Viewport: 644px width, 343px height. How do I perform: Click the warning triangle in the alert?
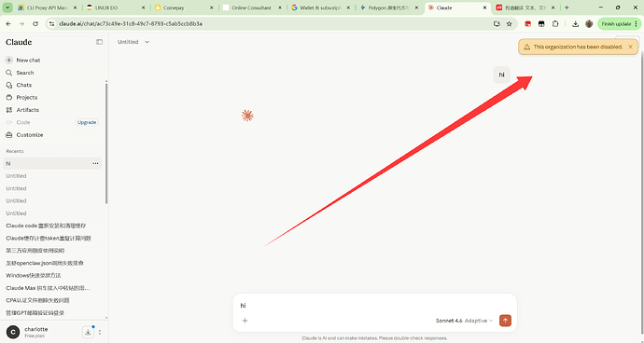tap(527, 47)
